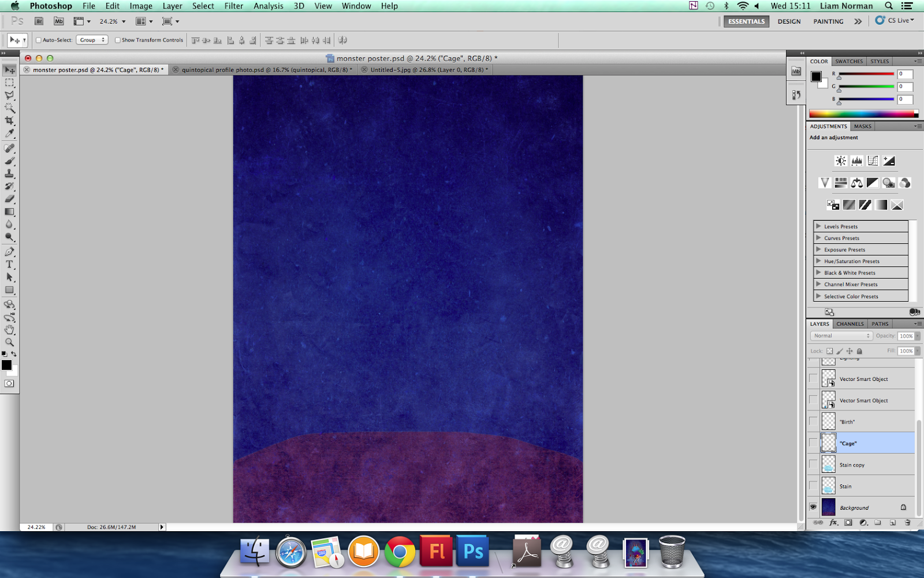Open the Filter menu
This screenshot has height=578, width=924.
233,6
